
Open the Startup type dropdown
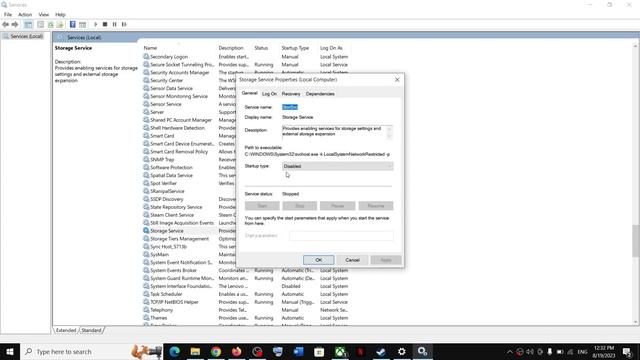[338, 166]
